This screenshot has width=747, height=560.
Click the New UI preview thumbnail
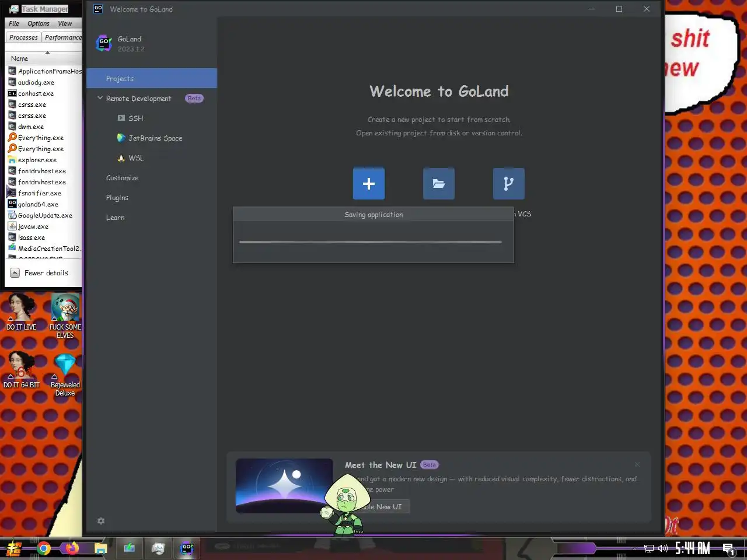284,485
